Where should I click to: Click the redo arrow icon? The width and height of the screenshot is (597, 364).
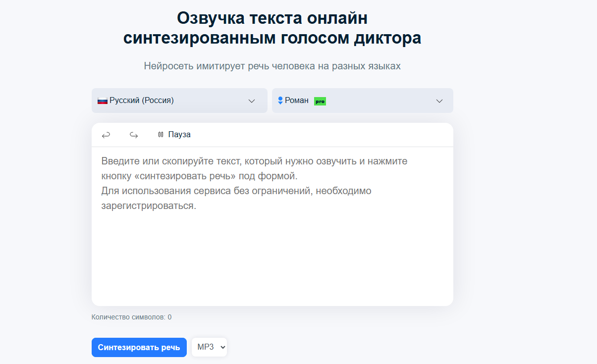click(x=133, y=135)
